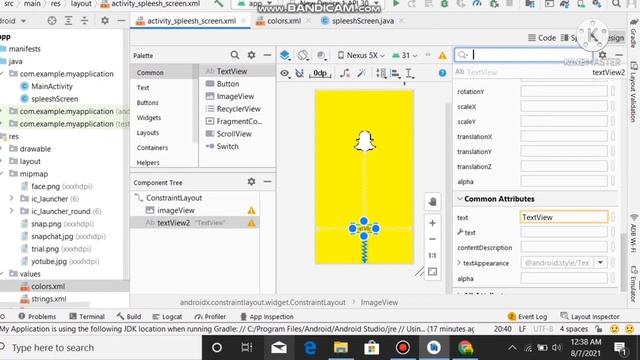Open Palette settings gear
The image size is (640, 360).
click(x=251, y=55)
